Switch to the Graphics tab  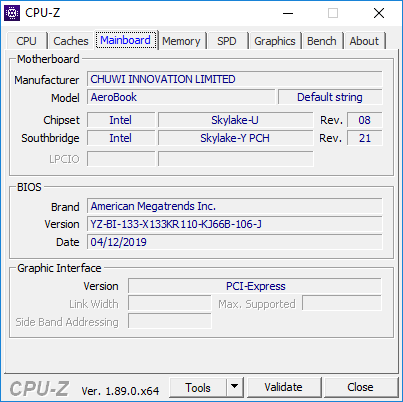coord(275,41)
